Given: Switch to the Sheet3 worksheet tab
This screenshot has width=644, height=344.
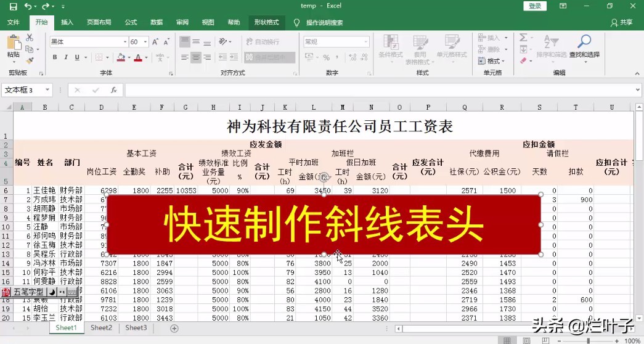Looking at the screenshot, I should point(136,327).
